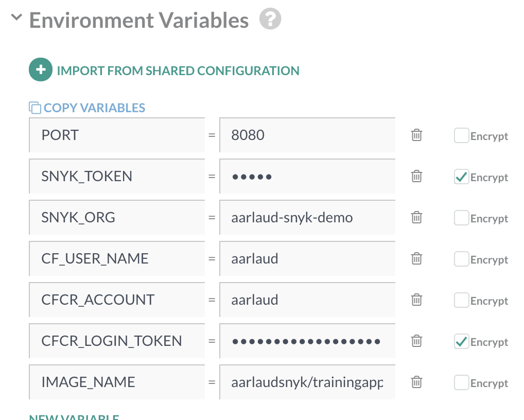Delete the SNYK_ORG variable with trash icon
This screenshot has width=524, height=420.
click(416, 217)
